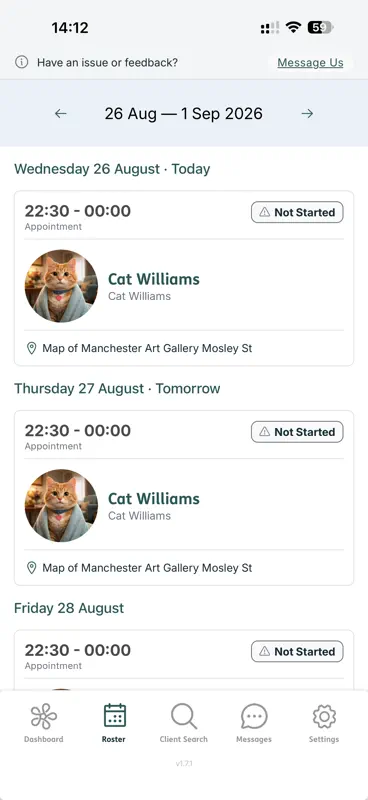Viewport: 368px width, 800px height.
Task: Open Thursday's Manchester Art Gallery map link
Action: point(147,568)
